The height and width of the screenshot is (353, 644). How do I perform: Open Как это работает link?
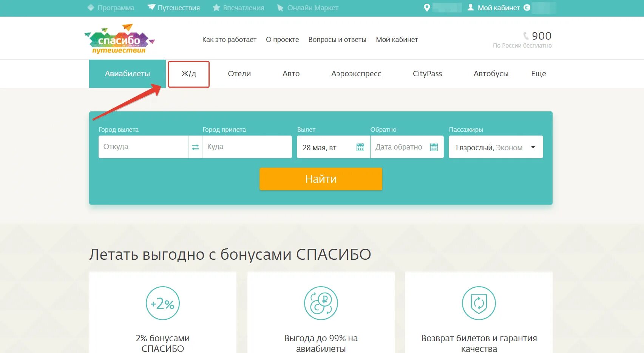229,40
